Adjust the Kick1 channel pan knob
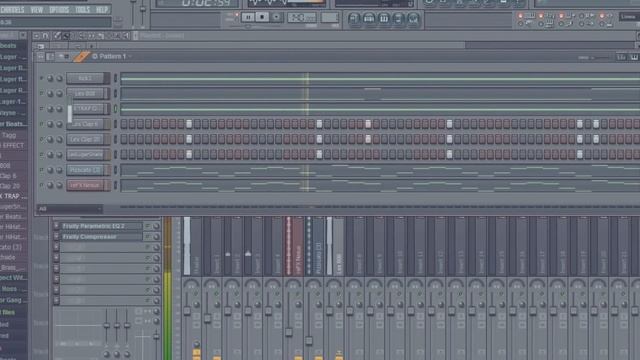This screenshot has width=640, height=360. click(50, 78)
